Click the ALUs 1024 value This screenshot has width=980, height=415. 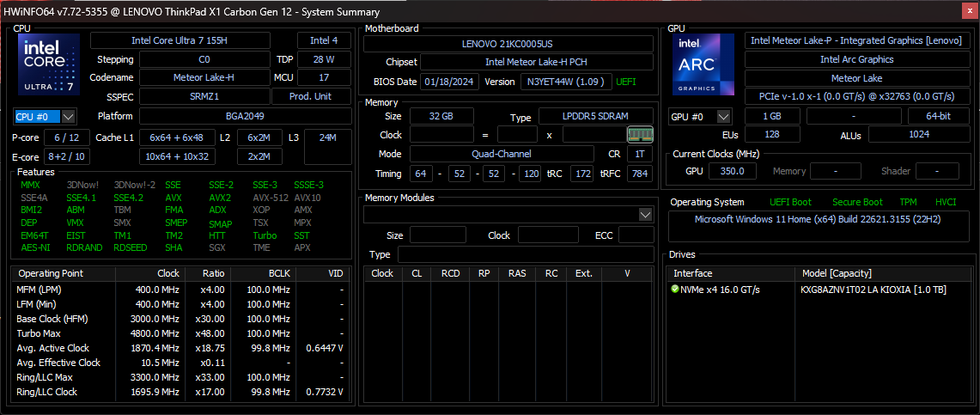917,134
